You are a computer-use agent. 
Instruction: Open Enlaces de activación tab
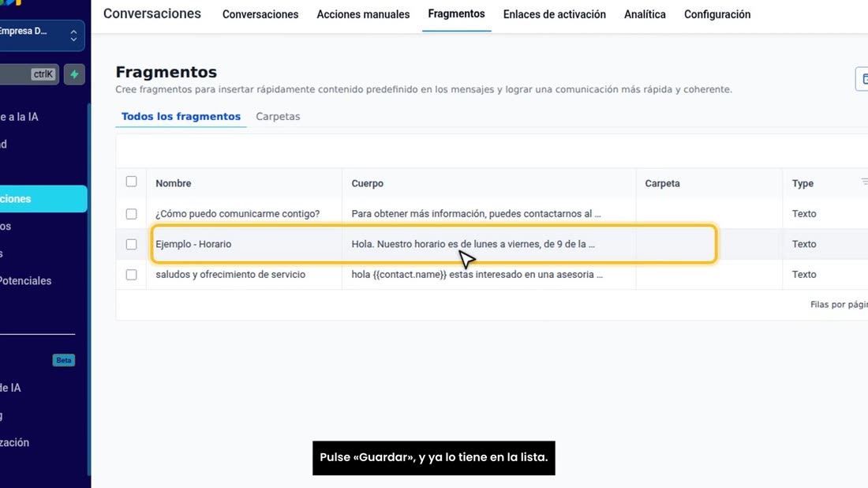click(x=554, y=14)
